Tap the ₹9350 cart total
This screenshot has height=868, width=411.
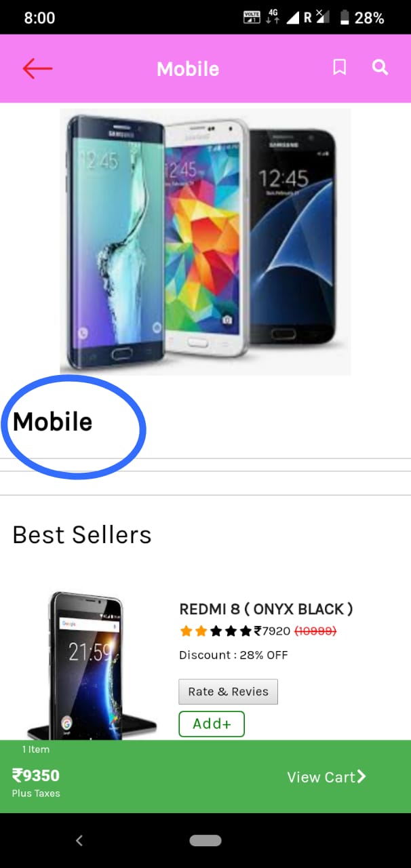36,775
